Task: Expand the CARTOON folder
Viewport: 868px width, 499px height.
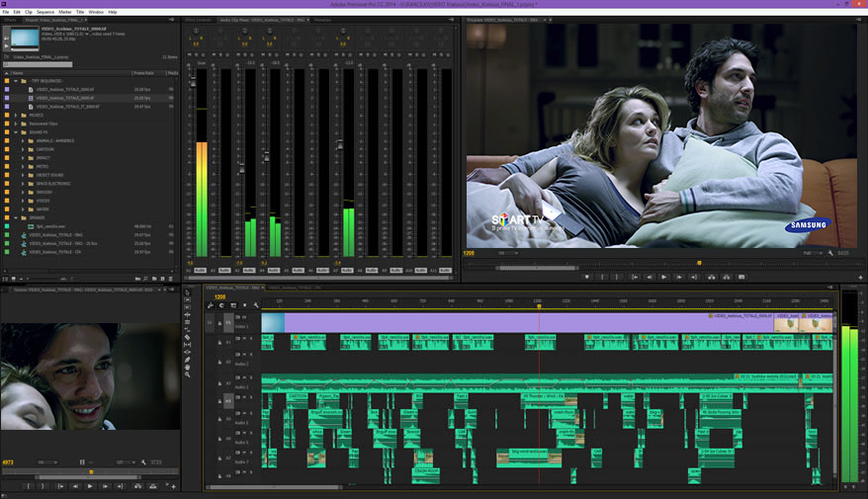Action: 23,149
